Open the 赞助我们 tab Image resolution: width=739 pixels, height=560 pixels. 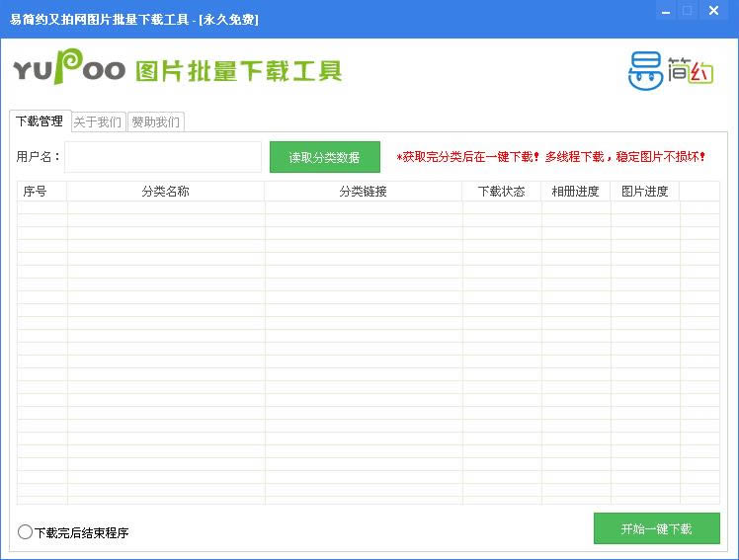coord(156,122)
